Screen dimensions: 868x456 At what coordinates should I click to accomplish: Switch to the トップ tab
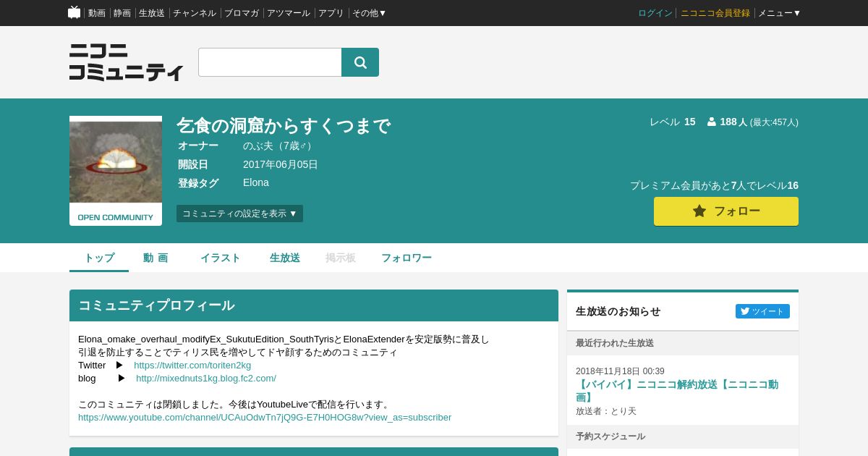[x=99, y=258]
